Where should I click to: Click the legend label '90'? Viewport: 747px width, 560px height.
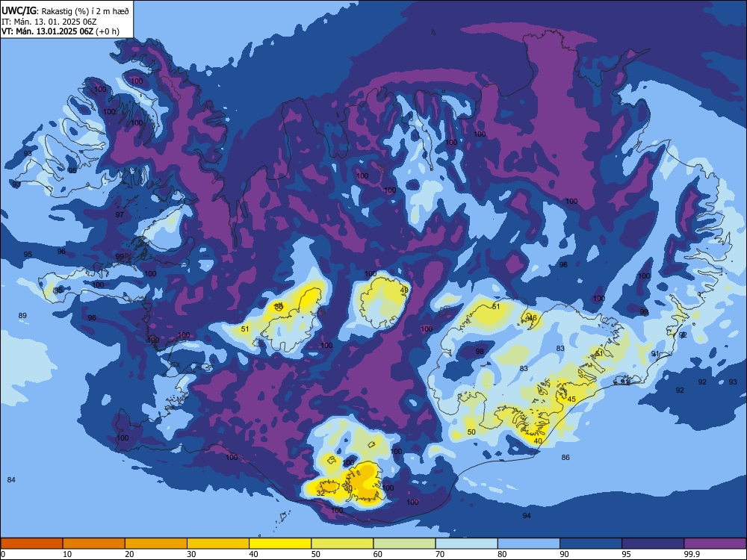[564, 554]
